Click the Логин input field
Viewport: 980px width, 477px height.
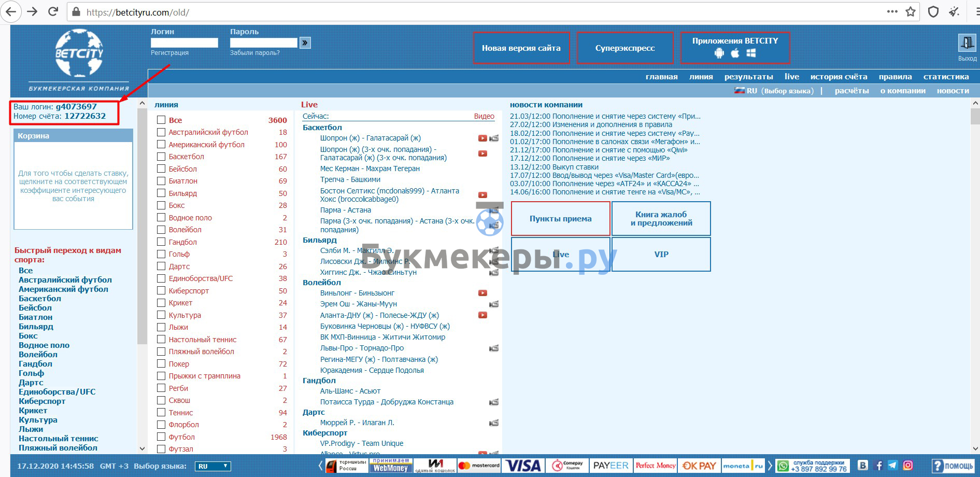[x=184, y=43]
